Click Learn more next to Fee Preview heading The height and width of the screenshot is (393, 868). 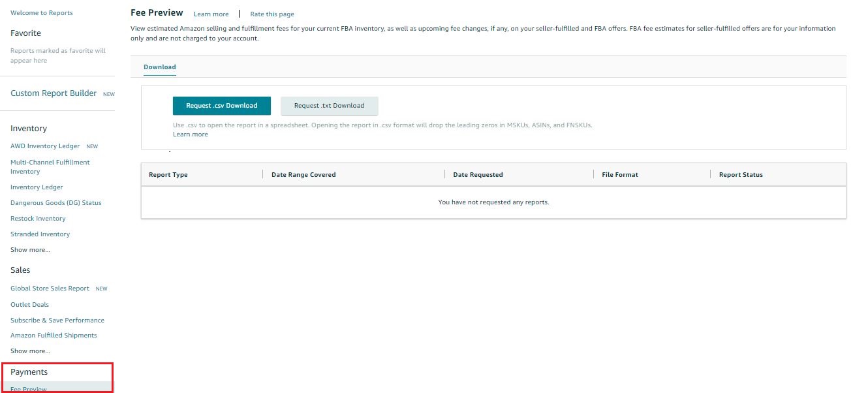(211, 14)
